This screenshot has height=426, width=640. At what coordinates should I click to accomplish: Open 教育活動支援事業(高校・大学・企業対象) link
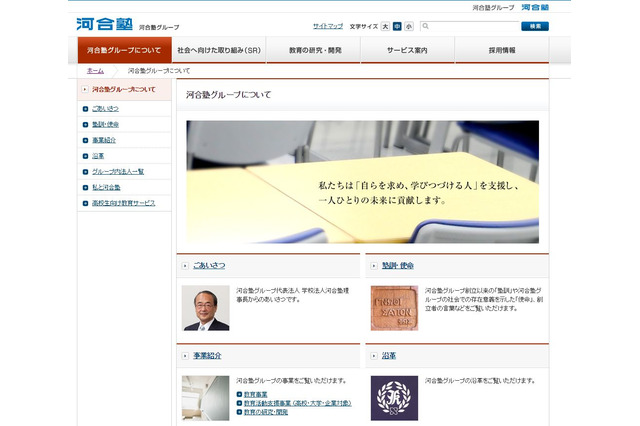click(x=298, y=403)
